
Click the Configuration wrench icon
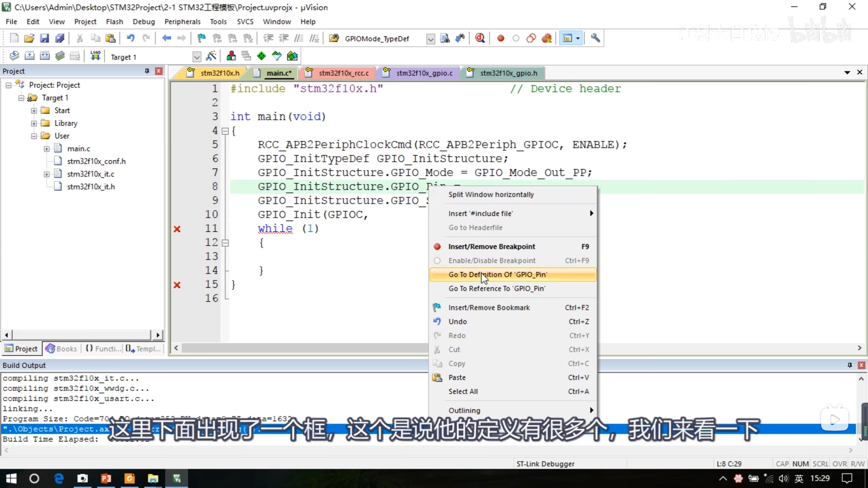(x=595, y=38)
